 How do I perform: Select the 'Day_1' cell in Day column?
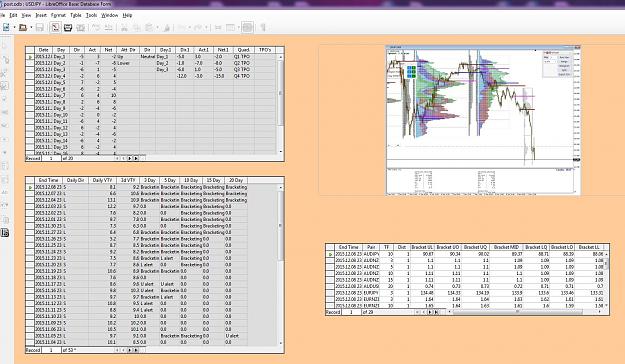(x=60, y=57)
